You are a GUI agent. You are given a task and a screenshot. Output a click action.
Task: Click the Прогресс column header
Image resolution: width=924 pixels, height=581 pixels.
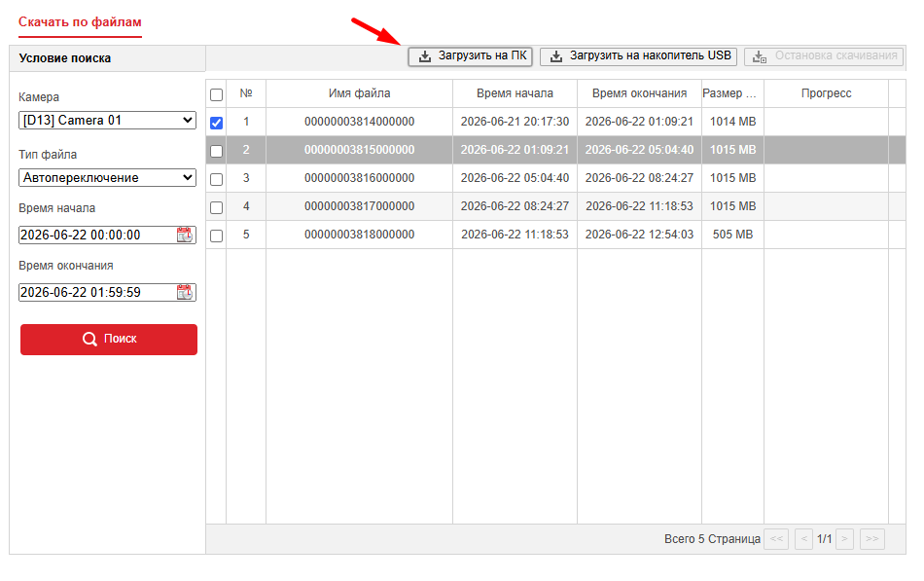point(826,93)
